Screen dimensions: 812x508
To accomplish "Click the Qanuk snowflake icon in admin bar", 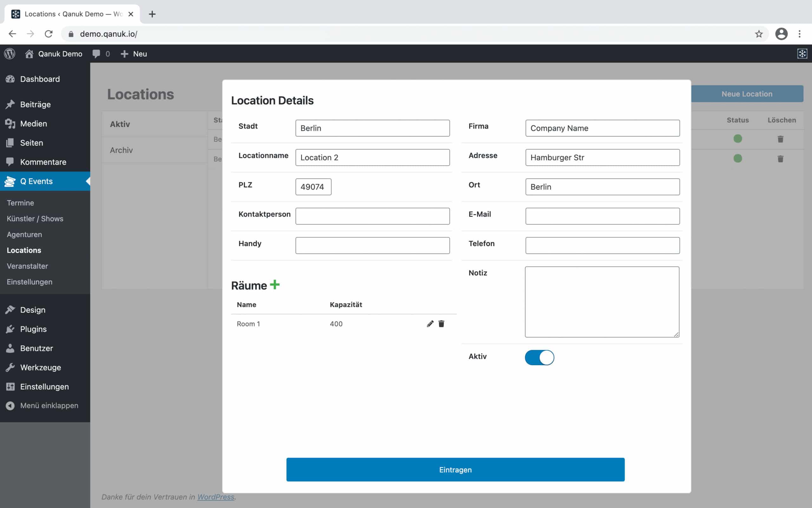I will [802, 54].
